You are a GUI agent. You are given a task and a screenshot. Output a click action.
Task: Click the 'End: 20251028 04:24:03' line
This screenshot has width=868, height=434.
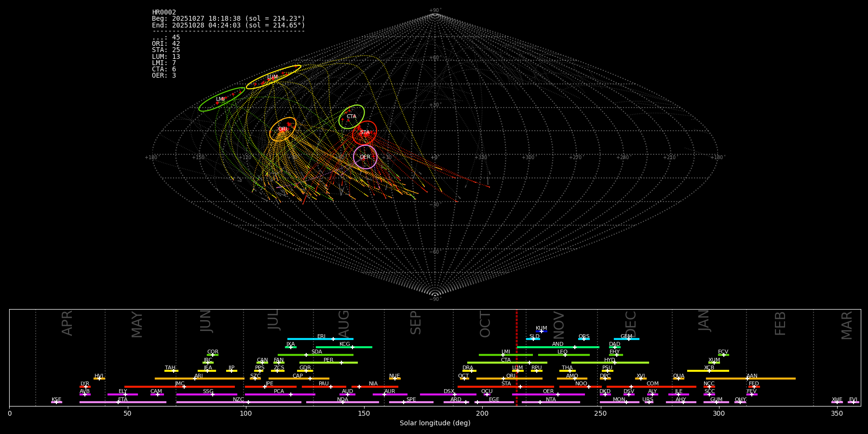pos(229,25)
